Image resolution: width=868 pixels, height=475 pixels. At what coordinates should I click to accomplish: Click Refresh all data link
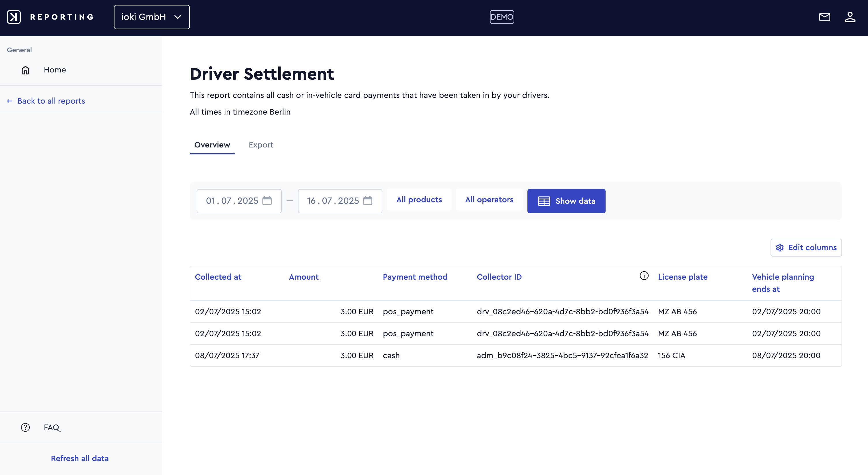[80, 459]
